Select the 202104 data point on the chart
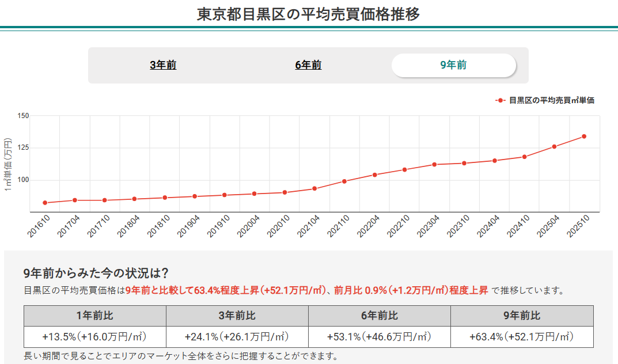The height and width of the screenshot is (364, 618). pos(313,188)
